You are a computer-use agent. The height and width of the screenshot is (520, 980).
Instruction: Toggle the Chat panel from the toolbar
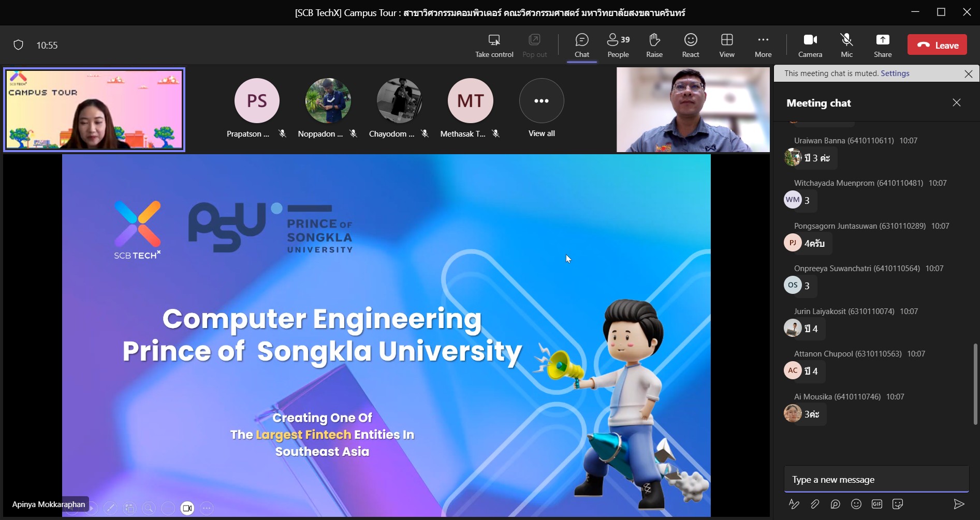tap(581, 46)
